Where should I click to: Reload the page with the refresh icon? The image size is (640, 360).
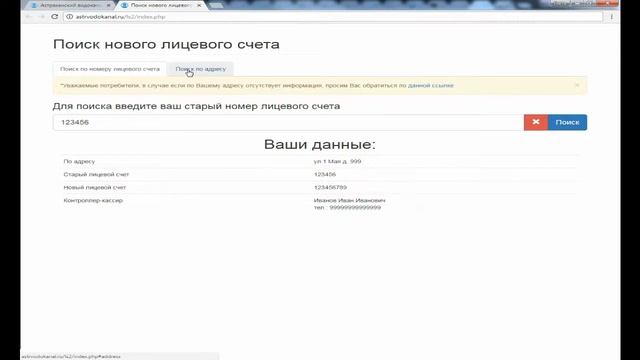coord(55,17)
